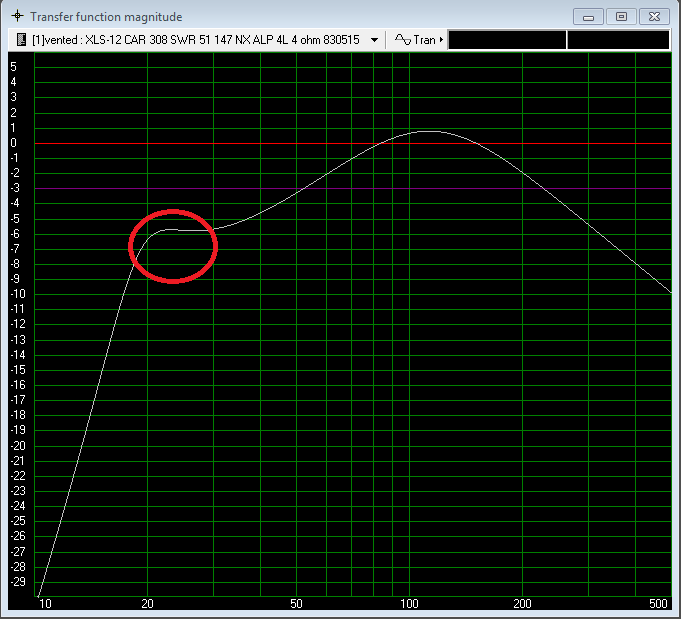Click the waveform icon next to Tran
The image size is (681, 619).
(x=403, y=40)
